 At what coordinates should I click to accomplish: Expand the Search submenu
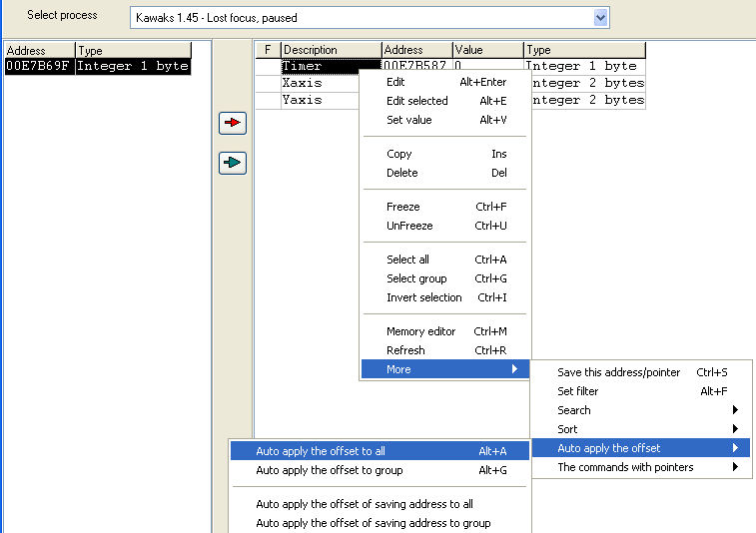pyautogui.click(x=641, y=410)
